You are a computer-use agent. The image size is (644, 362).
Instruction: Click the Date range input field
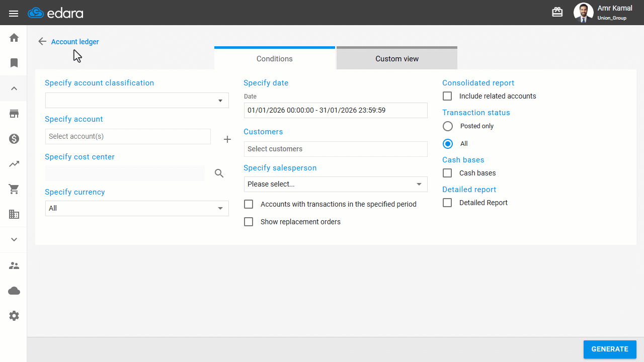coord(336,110)
